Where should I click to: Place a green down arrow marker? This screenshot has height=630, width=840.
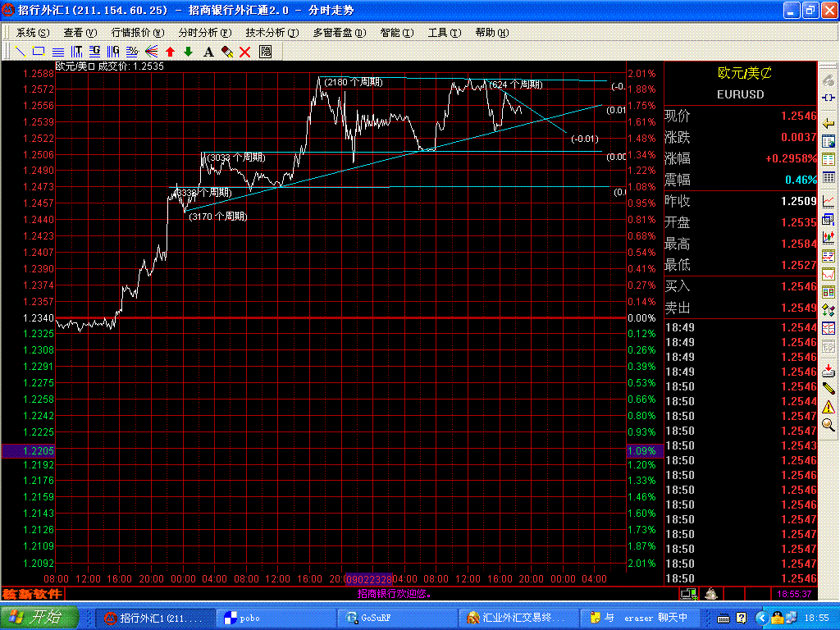189,52
